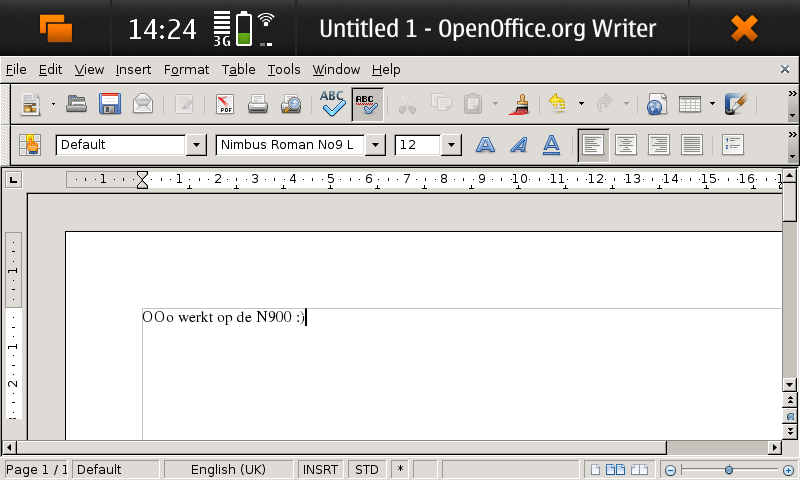Center the paragraph text

click(626, 145)
